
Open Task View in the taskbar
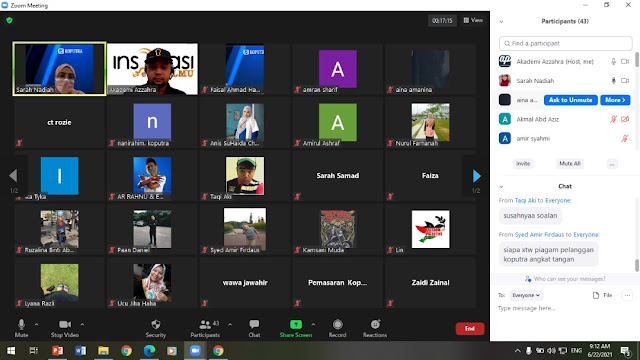coord(34,351)
